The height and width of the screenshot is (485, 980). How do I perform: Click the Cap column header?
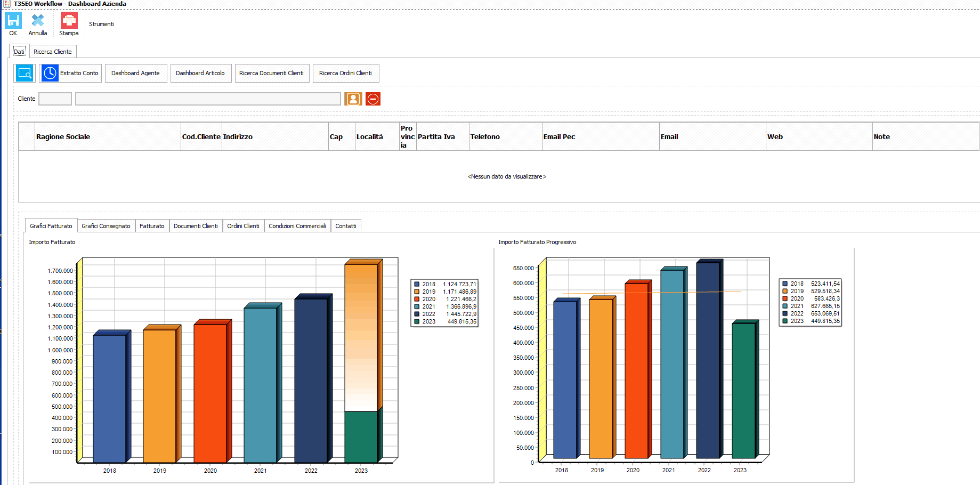pyautogui.click(x=342, y=136)
